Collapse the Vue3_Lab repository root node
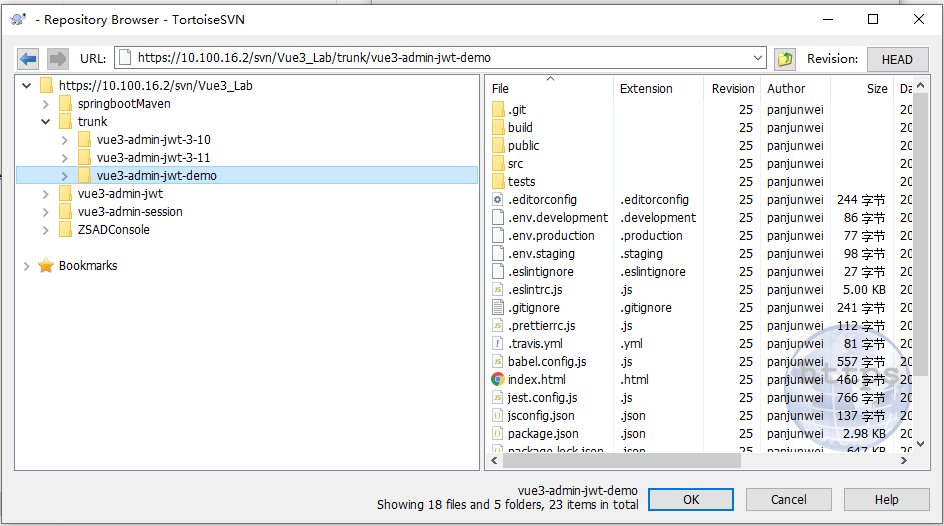944x526 pixels. [x=26, y=85]
